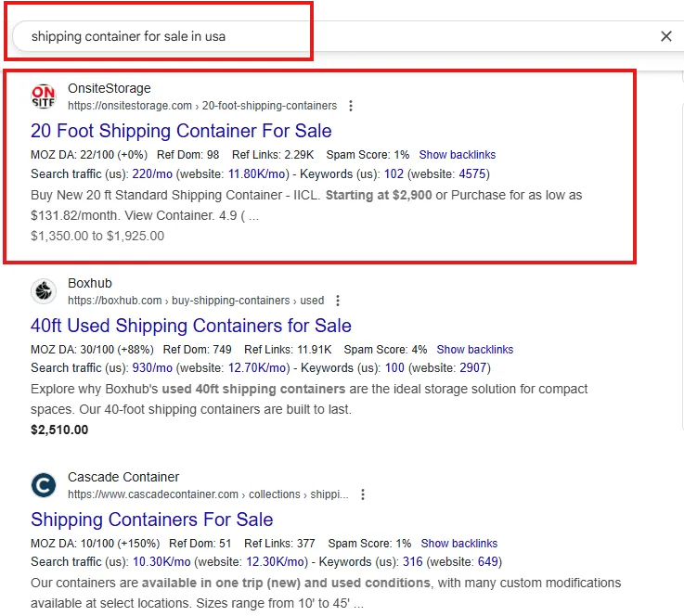Click 'Ref Links: 11.91K' metric

[x=288, y=350]
